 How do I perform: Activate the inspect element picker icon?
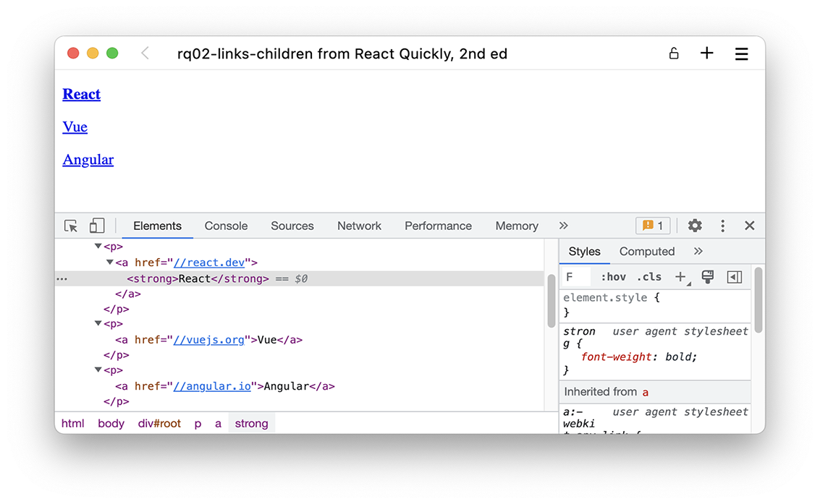tap(71, 226)
